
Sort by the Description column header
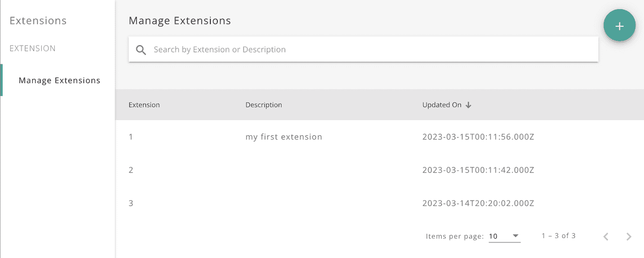pyautogui.click(x=264, y=105)
